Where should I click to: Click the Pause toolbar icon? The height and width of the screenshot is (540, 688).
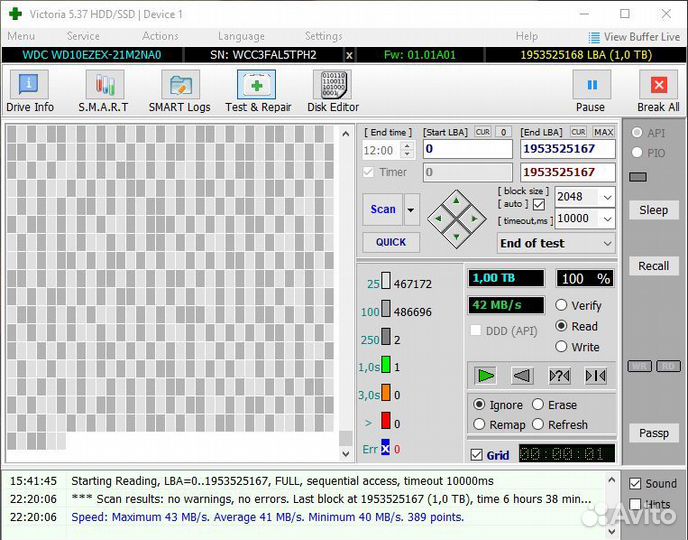(x=590, y=92)
